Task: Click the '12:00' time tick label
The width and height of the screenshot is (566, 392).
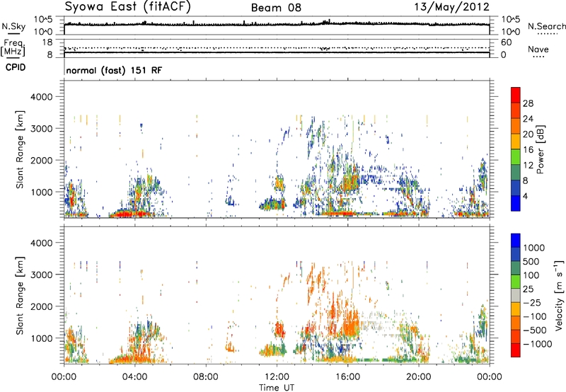Action: (277, 377)
